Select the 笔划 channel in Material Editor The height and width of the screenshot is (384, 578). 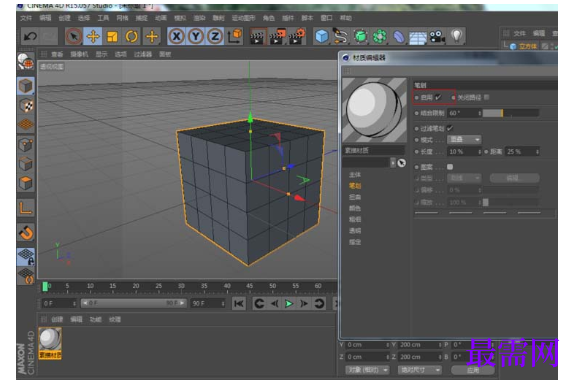click(355, 186)
